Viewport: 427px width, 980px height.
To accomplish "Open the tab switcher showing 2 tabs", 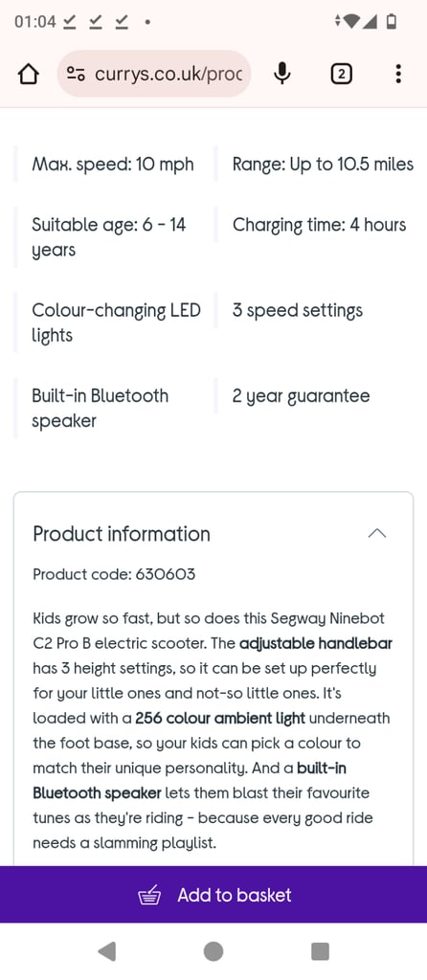I will tap(341, 75).
